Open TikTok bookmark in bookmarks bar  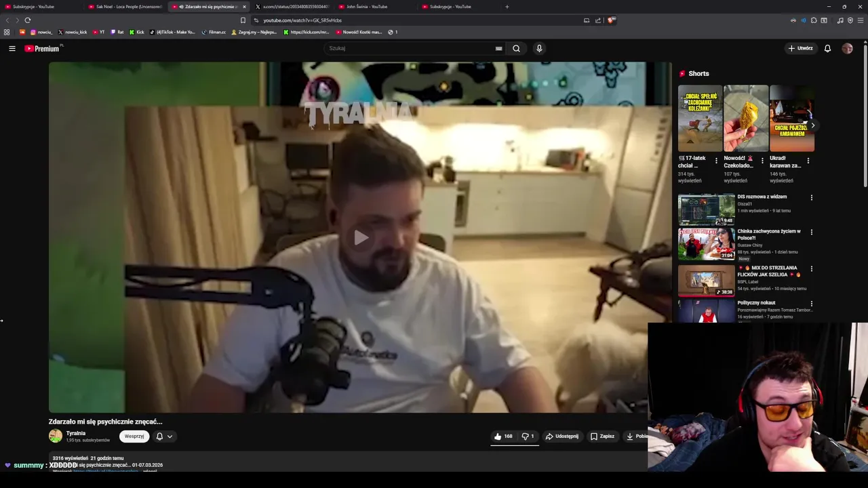[x=172, y=32]
